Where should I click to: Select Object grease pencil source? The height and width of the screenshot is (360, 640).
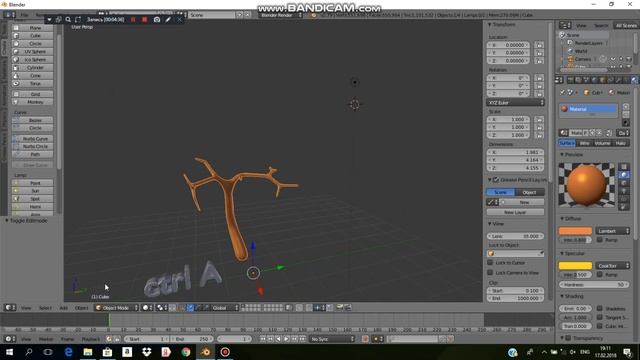529,192
